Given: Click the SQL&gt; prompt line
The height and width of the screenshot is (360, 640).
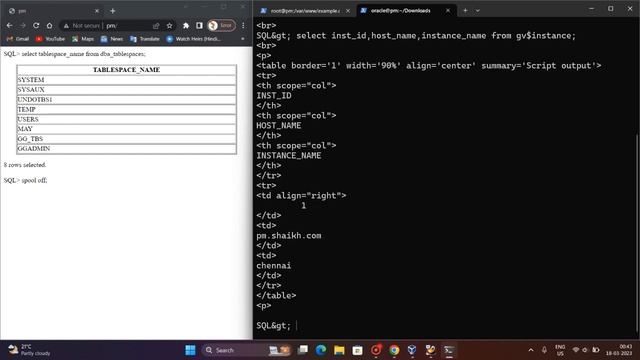Looking at the screenshot, I should point(273,326).
